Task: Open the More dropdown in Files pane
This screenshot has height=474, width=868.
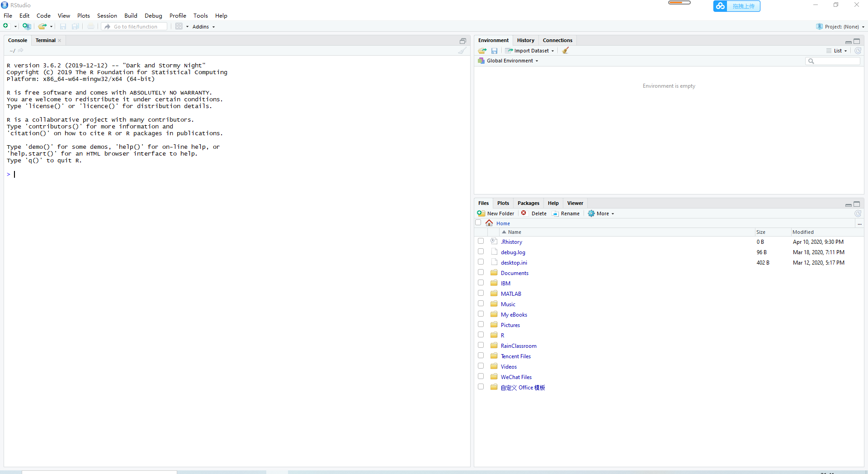Action: tap(601, 213)
